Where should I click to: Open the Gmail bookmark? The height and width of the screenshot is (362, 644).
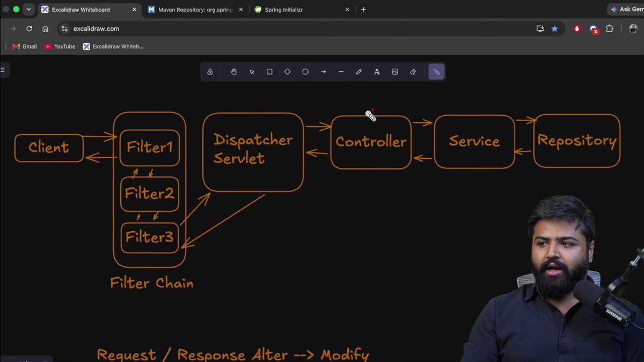click(x=25, y=47)
